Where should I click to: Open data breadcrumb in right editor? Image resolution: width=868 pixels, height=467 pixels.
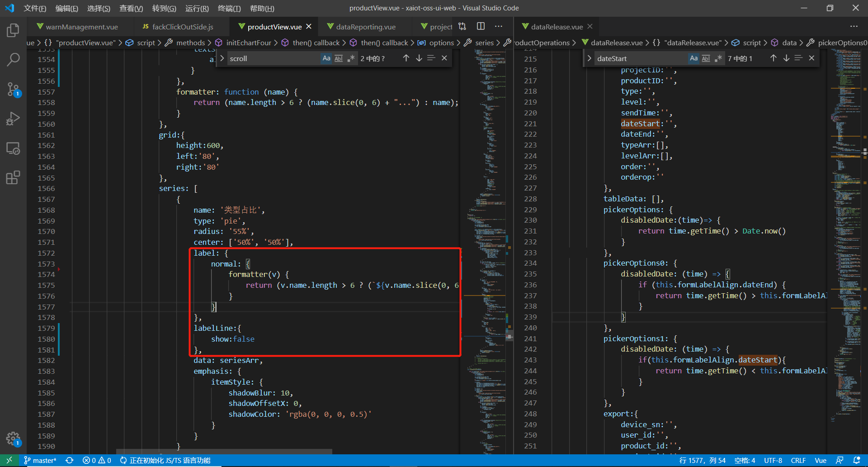pyautogui.click(x=789, y=43)
